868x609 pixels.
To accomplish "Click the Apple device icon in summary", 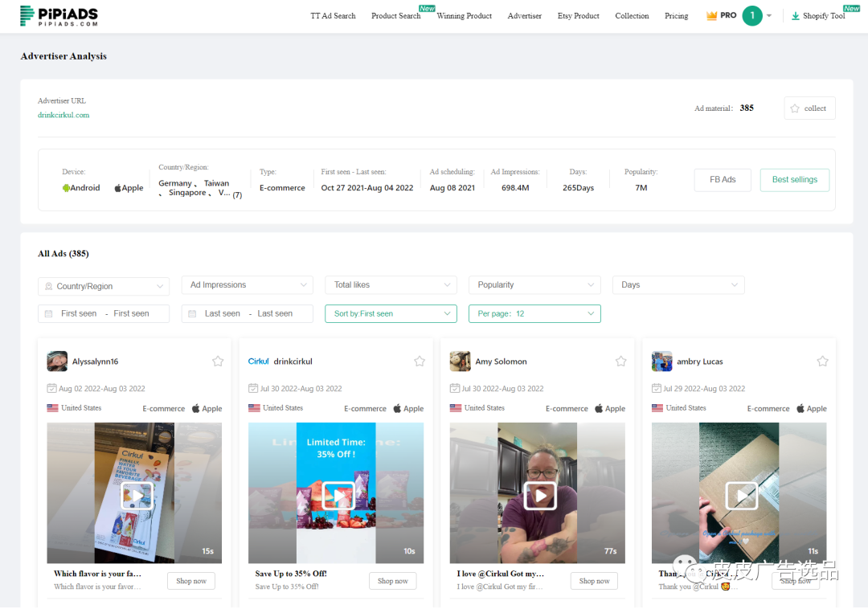I will click(x=117, y=188).
